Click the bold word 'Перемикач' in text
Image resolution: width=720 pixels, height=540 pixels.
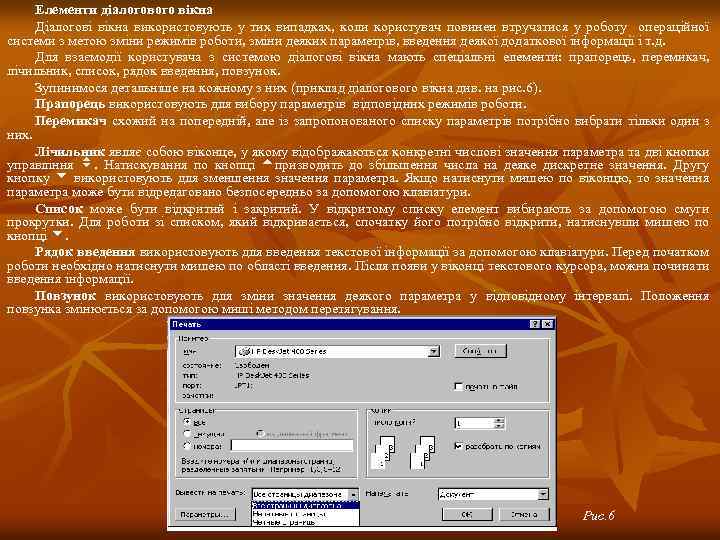71,121
